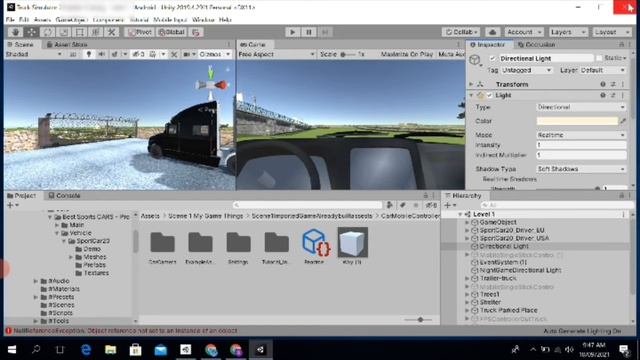Open the Layer Default dropdown
This screenshot has width=640, height=360.
[602, 70]
